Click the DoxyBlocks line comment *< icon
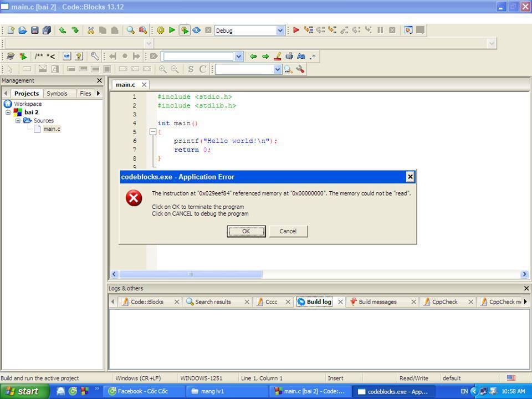 pos(50,57)
